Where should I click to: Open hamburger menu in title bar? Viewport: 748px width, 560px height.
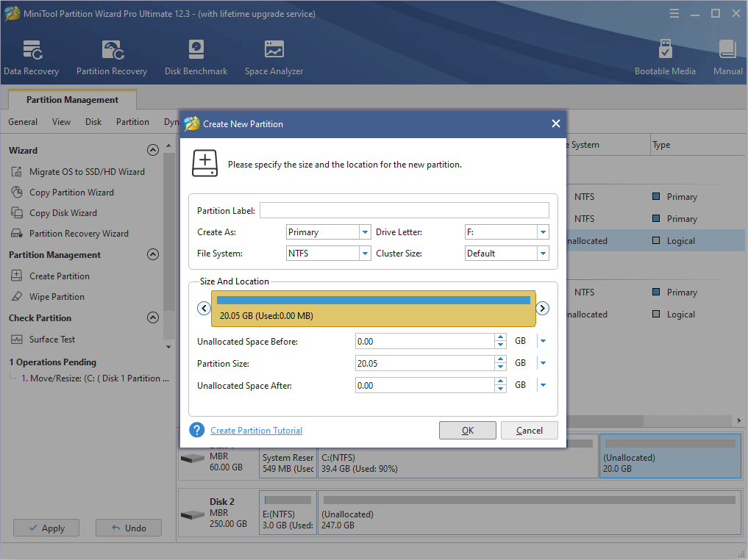pos(674,13)
